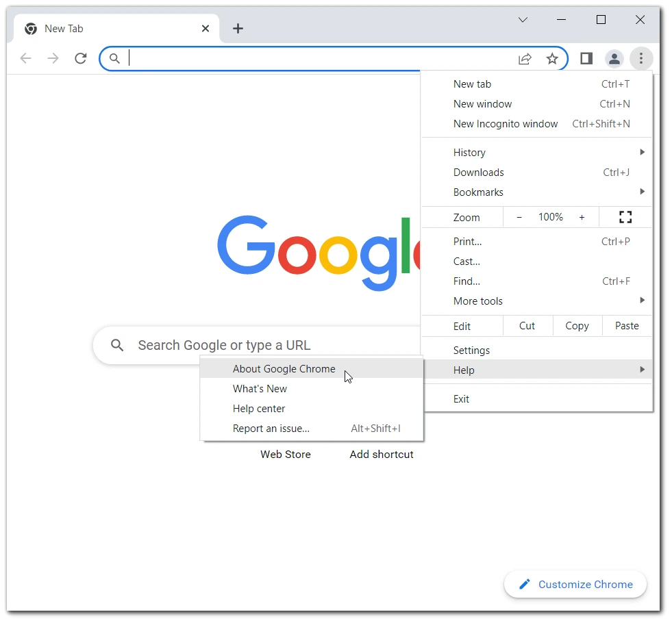Open the profile avatar icon
The image size is (672, 623).
coord(614,58)
